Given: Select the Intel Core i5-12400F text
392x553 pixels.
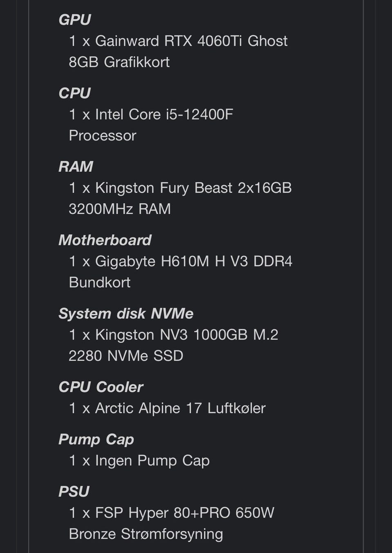Looking at the screenshot, I should (x=164, y=114).
